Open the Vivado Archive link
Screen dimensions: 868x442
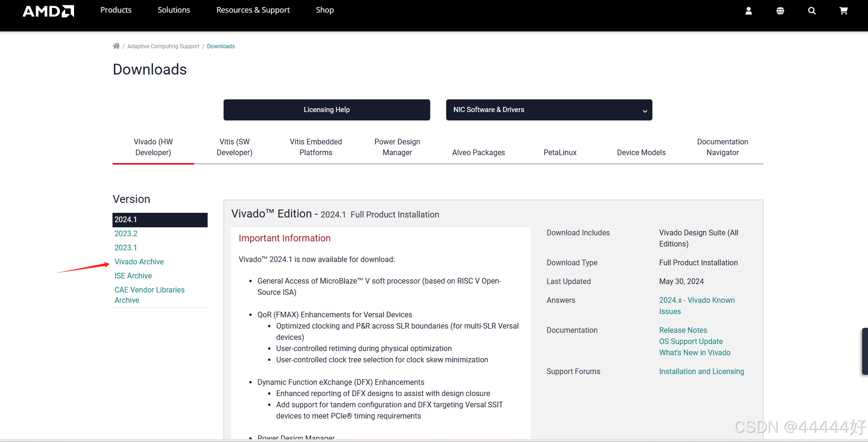(139, 262)
